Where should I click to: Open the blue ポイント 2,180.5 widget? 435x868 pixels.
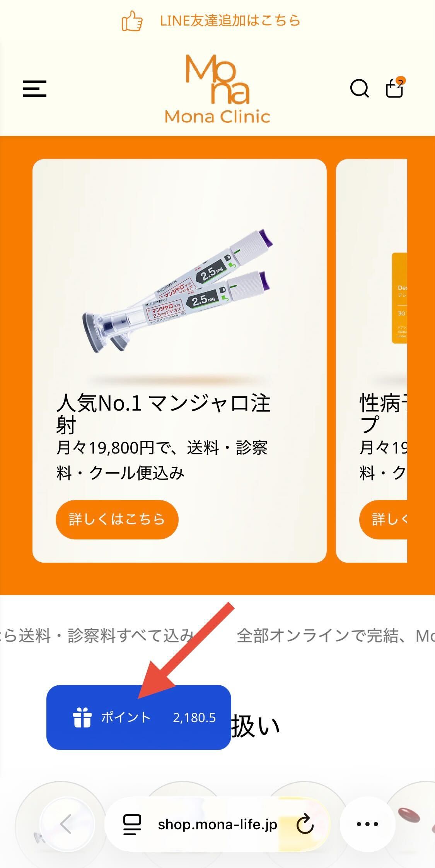(x=139, y=717)
